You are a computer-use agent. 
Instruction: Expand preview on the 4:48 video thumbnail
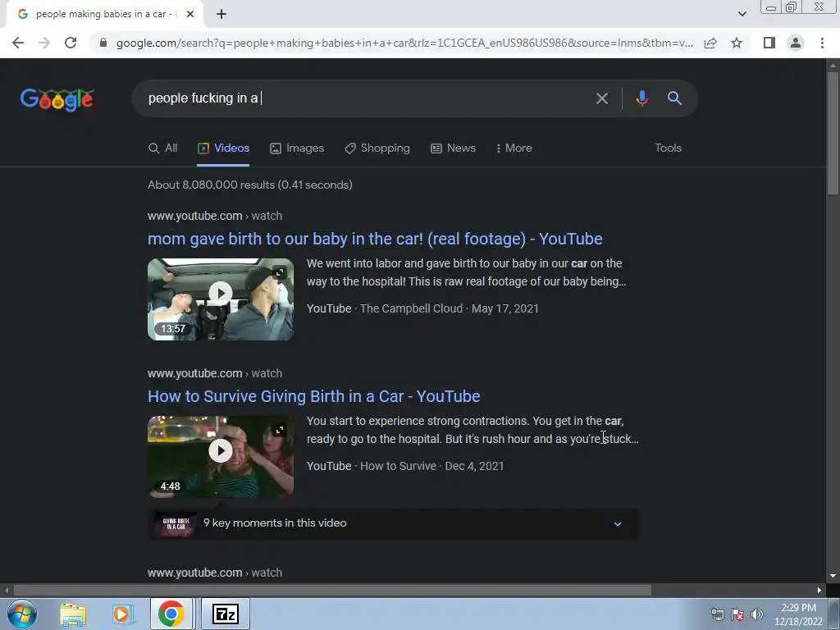click(x=280, y=430)
